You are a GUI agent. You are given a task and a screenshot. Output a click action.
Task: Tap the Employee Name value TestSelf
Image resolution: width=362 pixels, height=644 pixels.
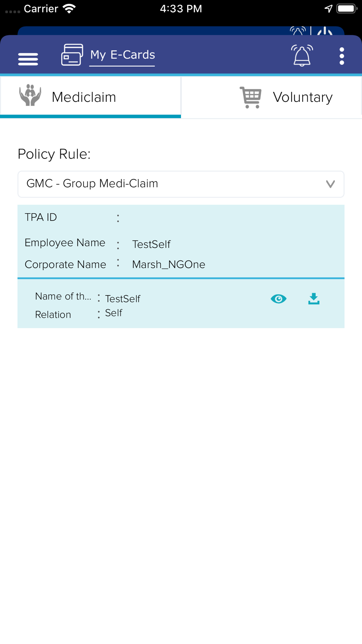(151, 244)
